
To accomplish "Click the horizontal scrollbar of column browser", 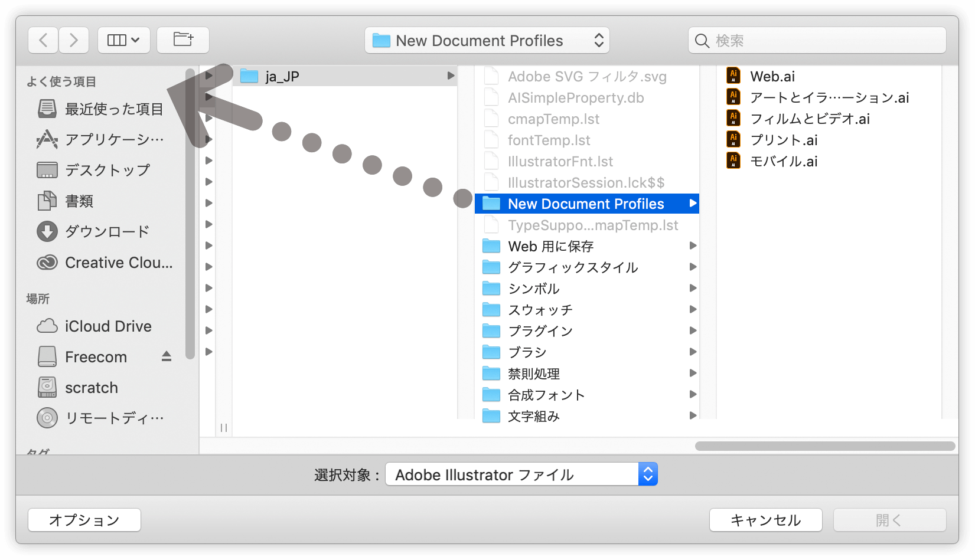I will (825, 446).
